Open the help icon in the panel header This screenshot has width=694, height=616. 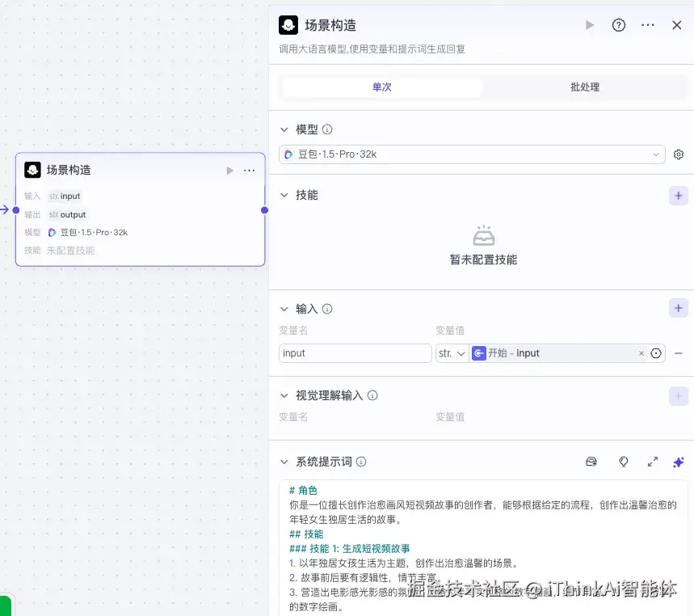tap(618, 25)
